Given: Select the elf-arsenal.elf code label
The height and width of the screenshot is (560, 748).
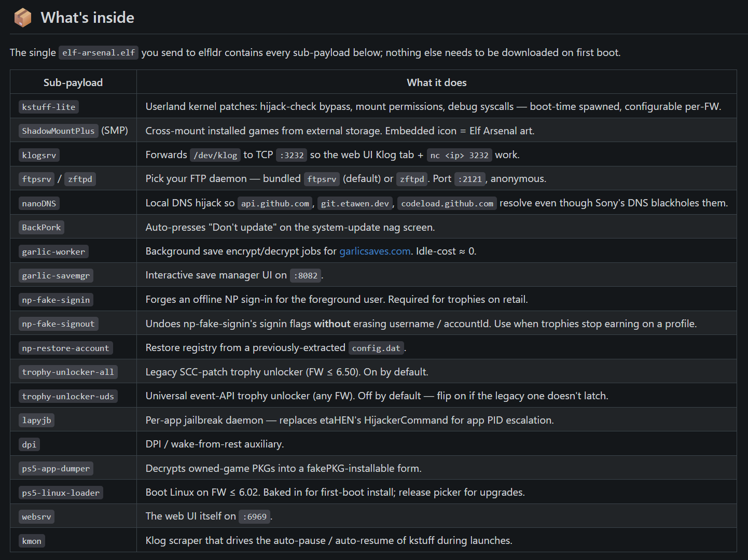Looking at the screenshot, I should [x=99, y=53].
